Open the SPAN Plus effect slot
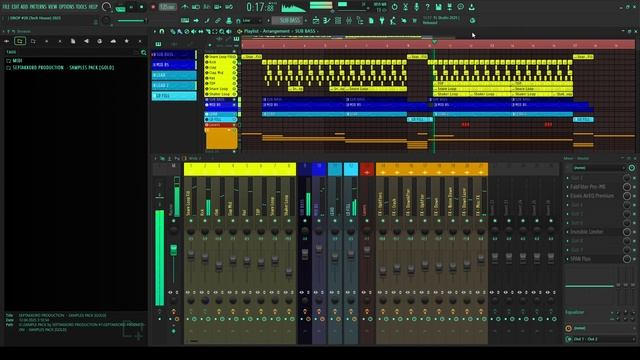The width and height of the screenshot is (640, 360). [580, 259]
